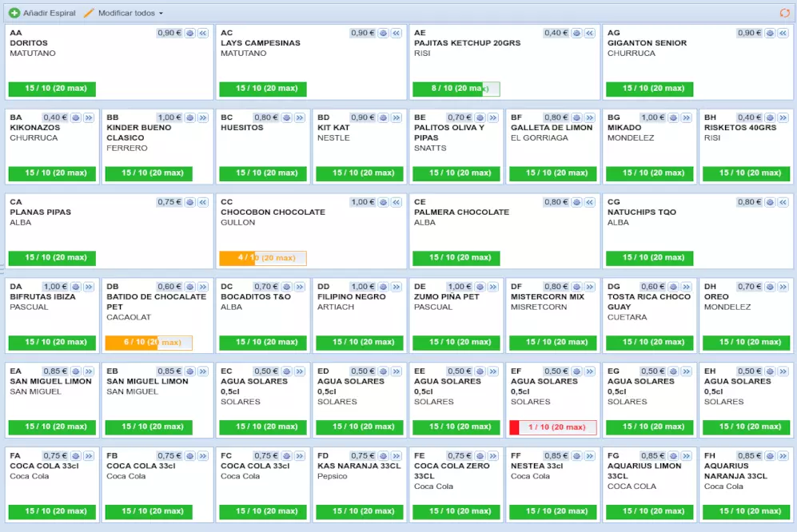Expand spiral FD Kas Naranja using double chevron
Screen dimensions: 797x532
397,457
